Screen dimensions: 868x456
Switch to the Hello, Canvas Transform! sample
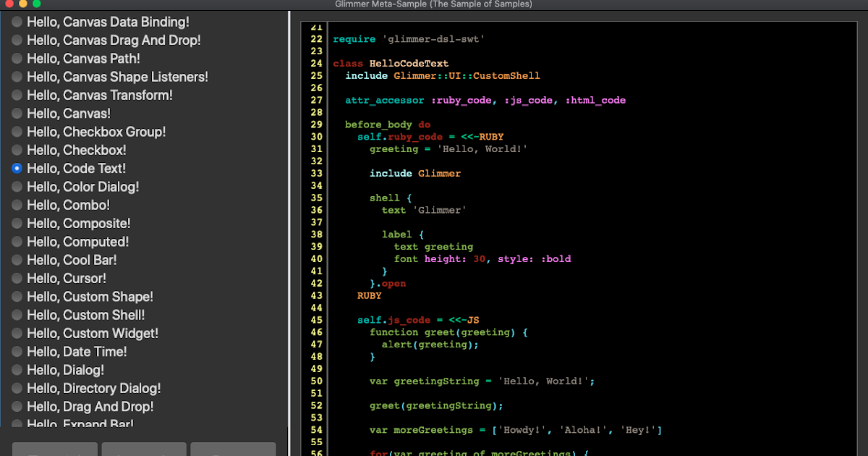17,95
